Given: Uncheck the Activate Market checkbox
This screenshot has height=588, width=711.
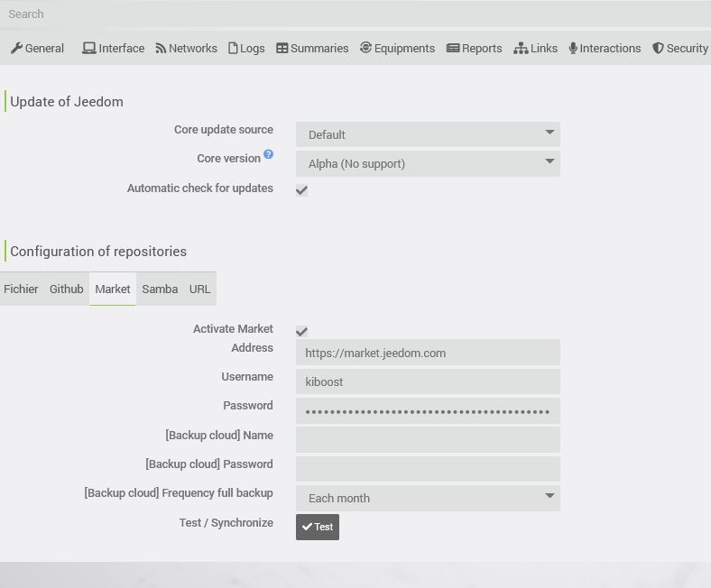Looking at the screenshot, I should pos(301,332).
